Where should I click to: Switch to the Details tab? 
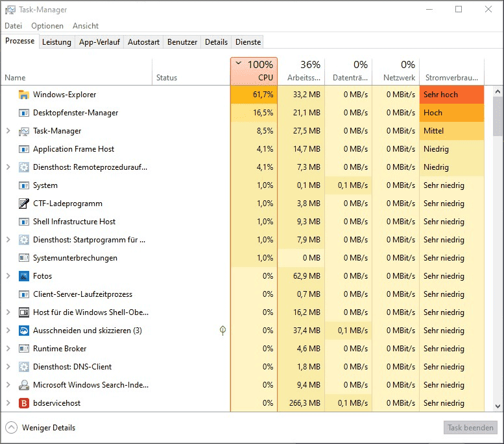pos(216,42)
